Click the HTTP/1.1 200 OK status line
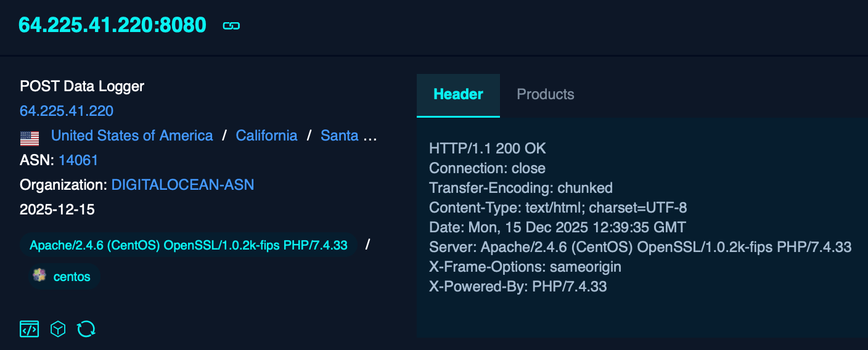Viewport: 868px width, 350px height. point(487,149)
